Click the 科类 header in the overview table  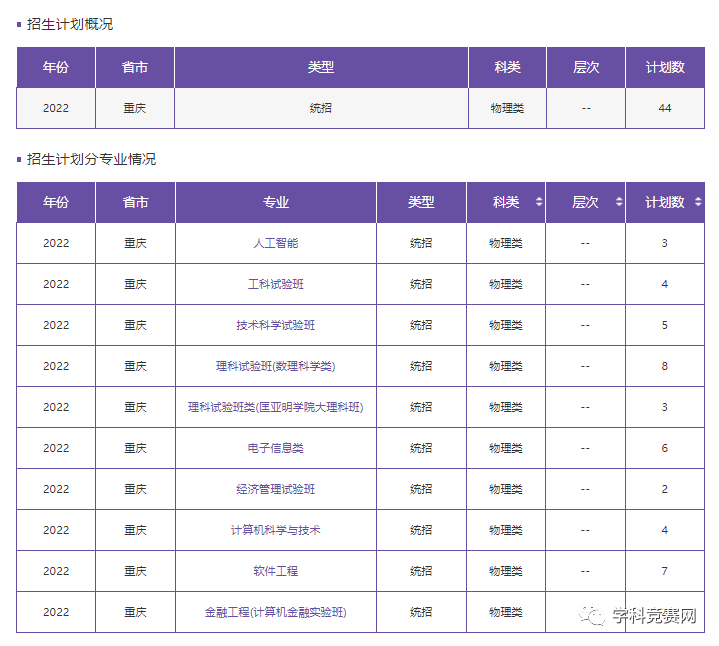point(507,67)
